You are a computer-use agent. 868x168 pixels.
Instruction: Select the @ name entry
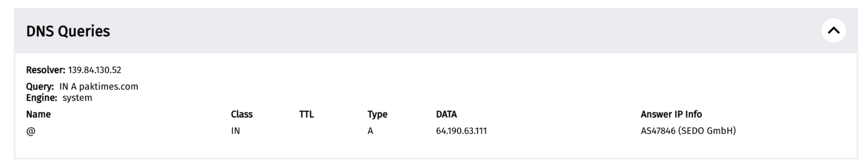tap(30, 131)
